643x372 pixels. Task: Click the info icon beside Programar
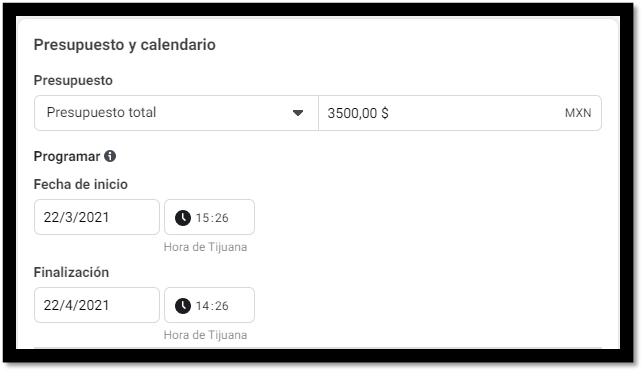(110, 156)
